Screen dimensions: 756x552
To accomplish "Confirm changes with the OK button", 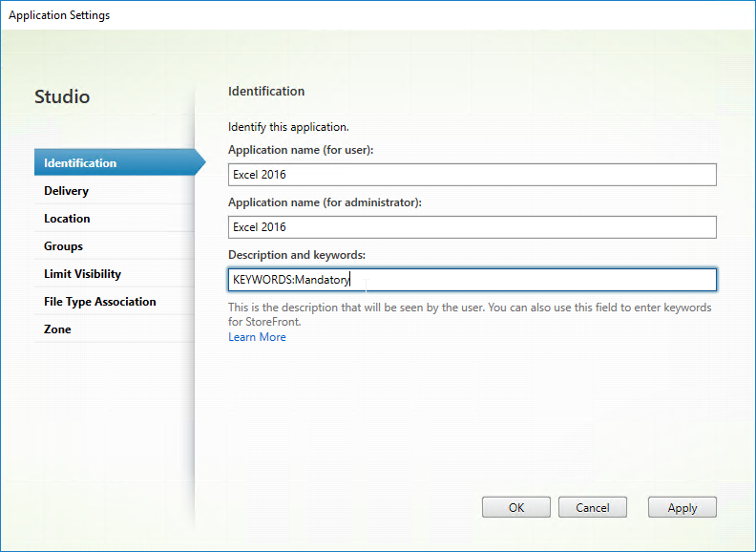I will 515,507.
